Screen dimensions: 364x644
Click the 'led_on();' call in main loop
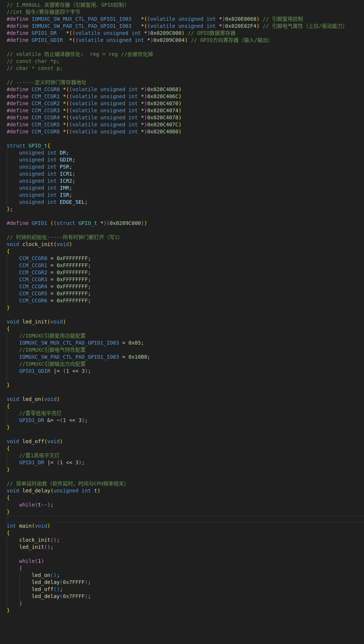click(x=46, y=575)
